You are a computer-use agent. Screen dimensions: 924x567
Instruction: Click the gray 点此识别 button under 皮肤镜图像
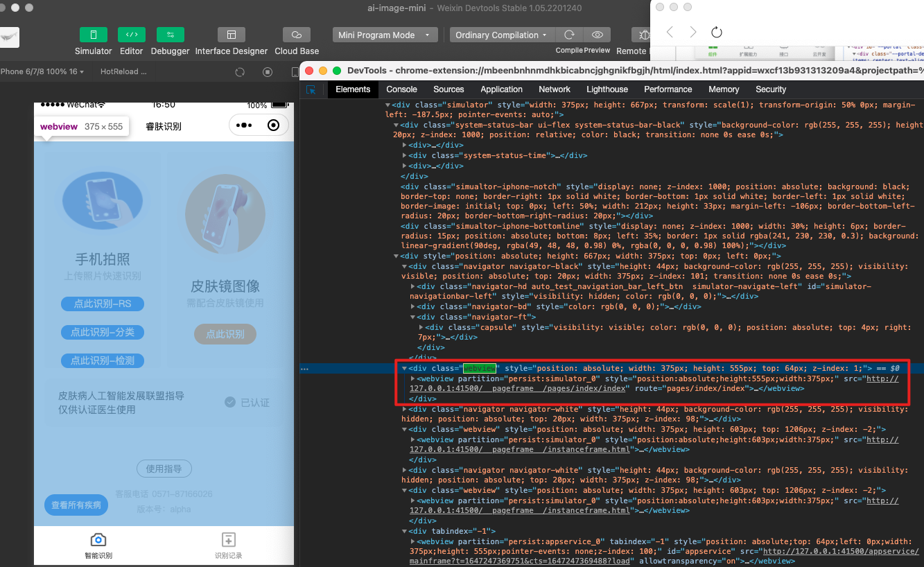tap(225, 334)
